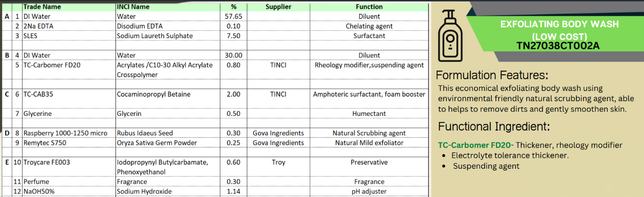This screenshot has height=197, width=644.
Task: Click the 2Na EDTA trade name cell
Action: (x=38, y=26)
